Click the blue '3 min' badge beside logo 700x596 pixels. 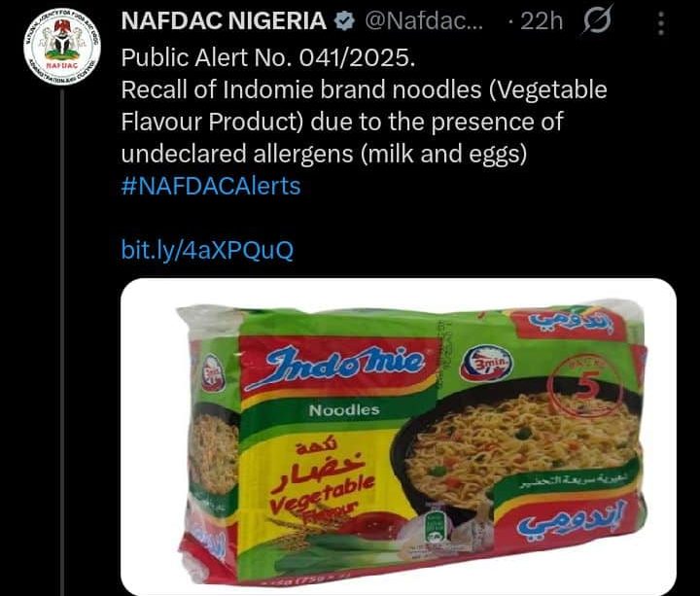(x=488, y=366)
